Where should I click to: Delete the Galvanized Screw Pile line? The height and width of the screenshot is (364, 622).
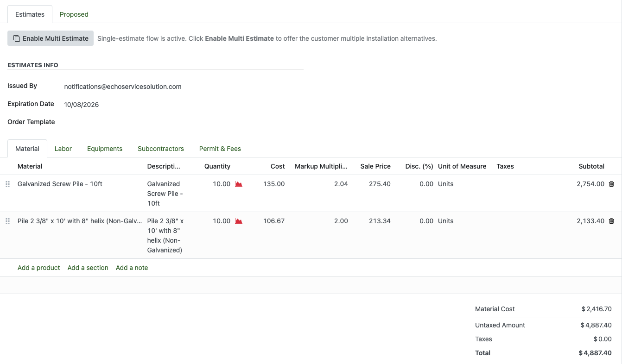pyautogui.click(x=611, y=184)
